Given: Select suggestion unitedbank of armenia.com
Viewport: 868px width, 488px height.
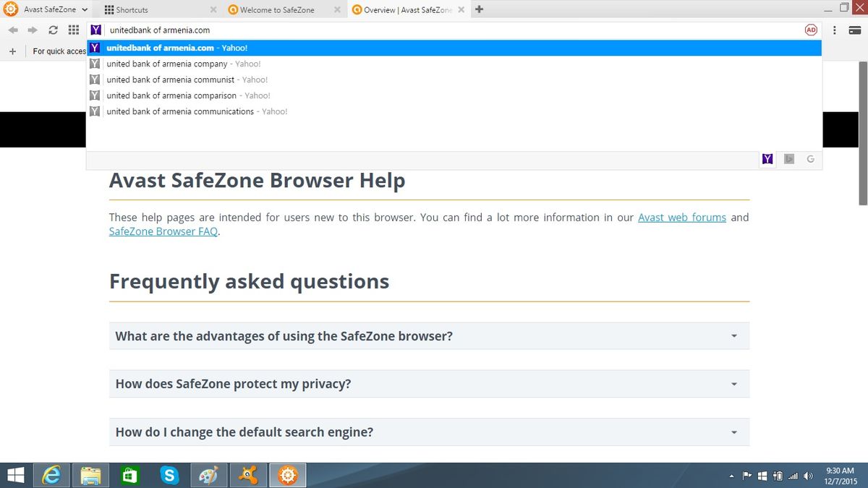Looking at the screenshot, I should click(454, 48).
